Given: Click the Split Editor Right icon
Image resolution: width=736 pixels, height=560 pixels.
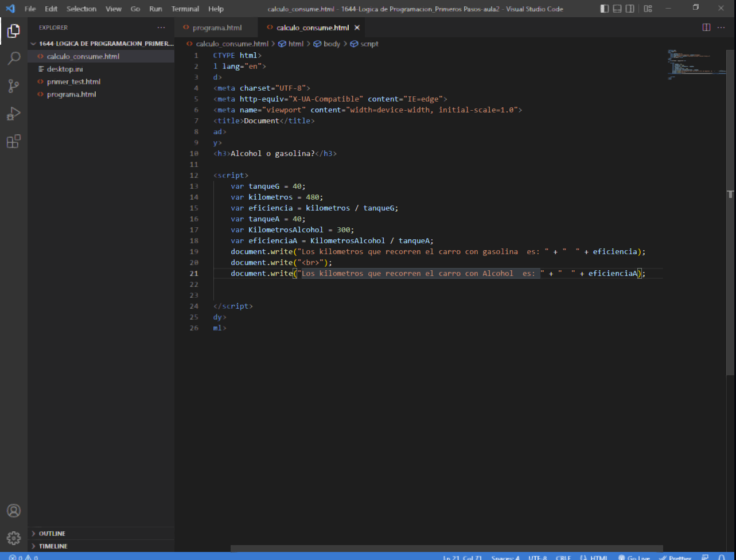Looking at the screenshot, I should click(706, 28).
